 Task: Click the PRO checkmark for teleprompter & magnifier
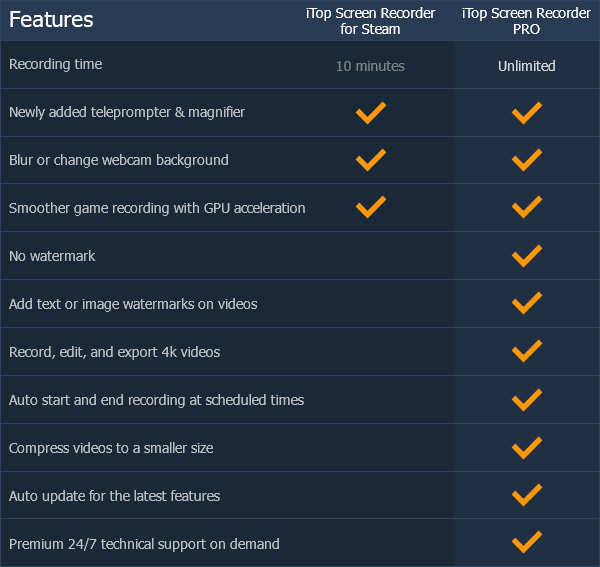pos(527,113)
